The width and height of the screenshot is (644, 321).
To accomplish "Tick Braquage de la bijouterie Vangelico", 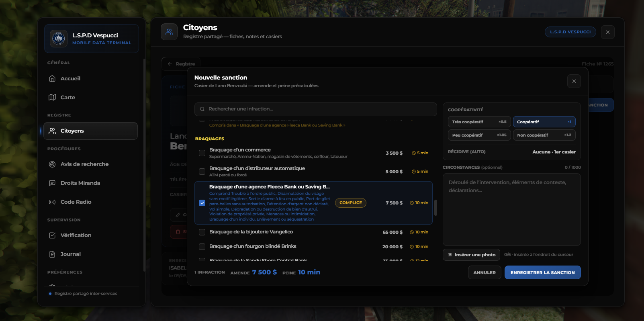I will pyautogui.click(x=202, y=232).
